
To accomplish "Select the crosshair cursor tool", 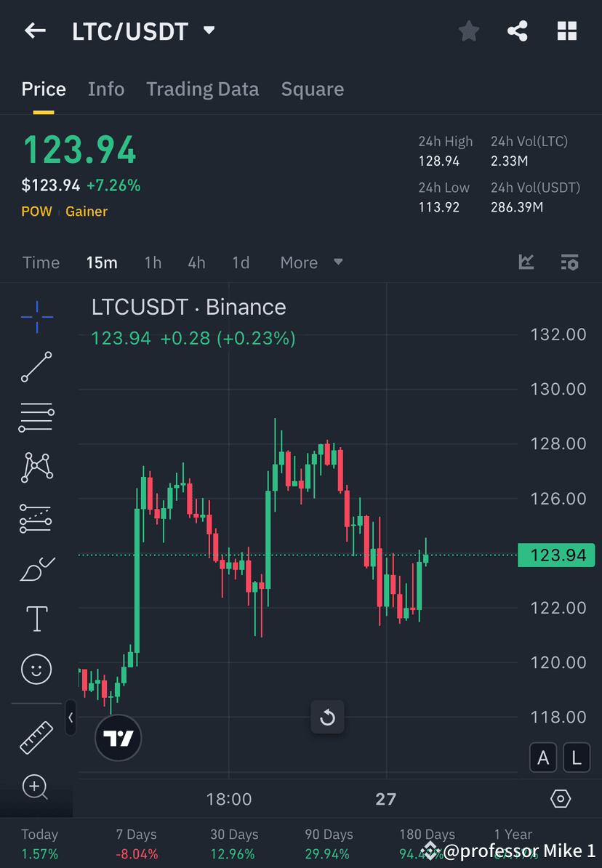I will tap(36, 316).
